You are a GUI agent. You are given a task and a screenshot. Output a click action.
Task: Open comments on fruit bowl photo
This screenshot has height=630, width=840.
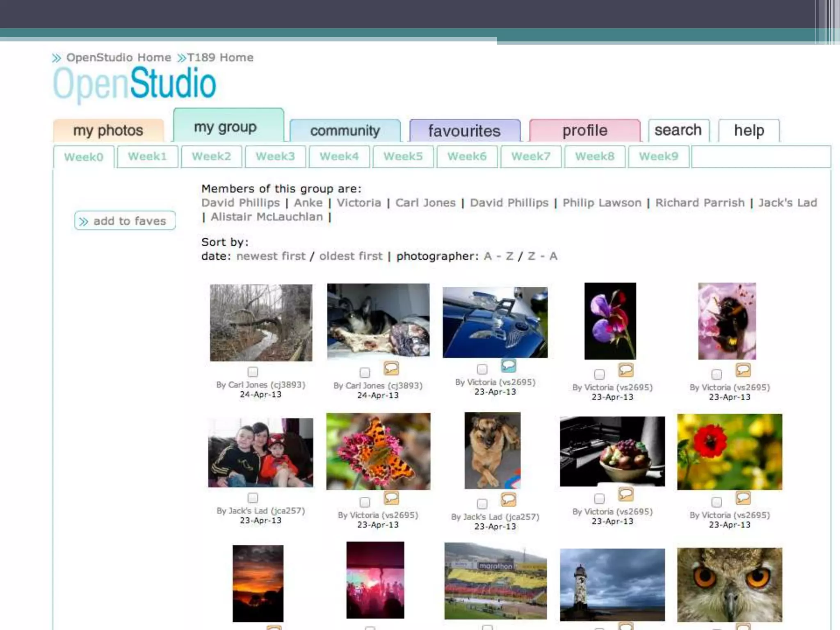pos(625,495)
